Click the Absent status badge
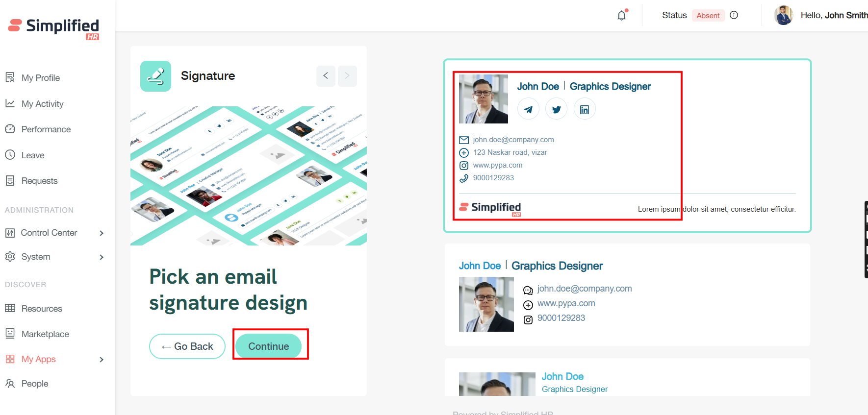The image size is (868, 415). pos(708,16)
